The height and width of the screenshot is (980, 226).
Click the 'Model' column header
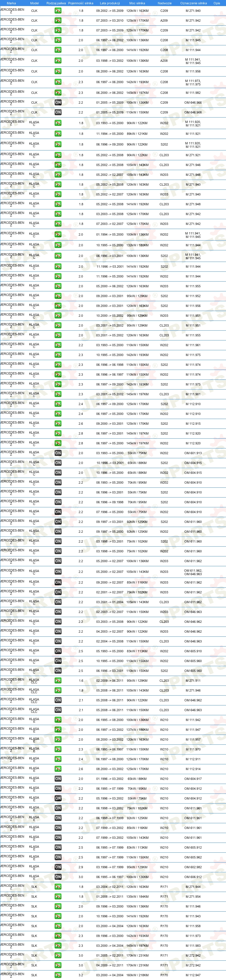[34, 3]
